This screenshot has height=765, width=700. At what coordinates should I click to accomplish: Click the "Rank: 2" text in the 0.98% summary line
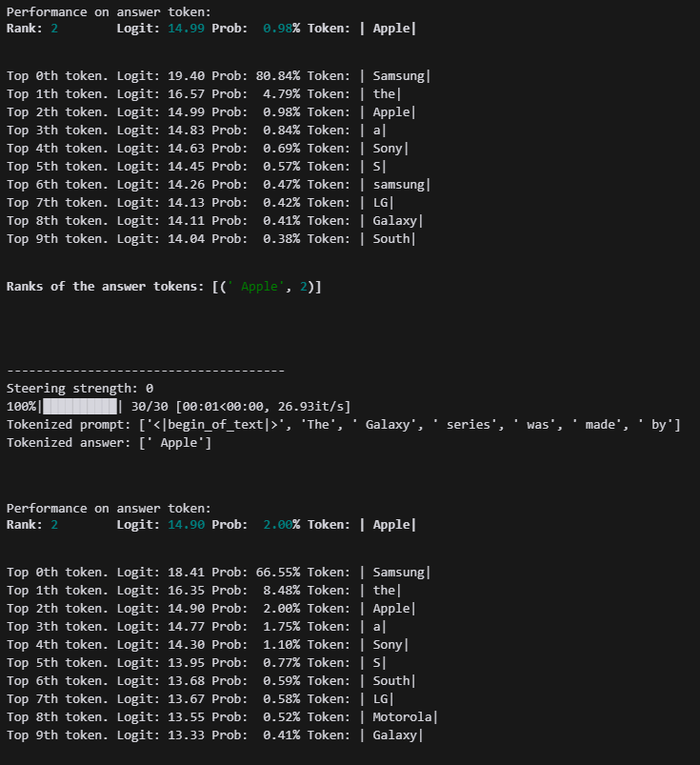(32, 29)
